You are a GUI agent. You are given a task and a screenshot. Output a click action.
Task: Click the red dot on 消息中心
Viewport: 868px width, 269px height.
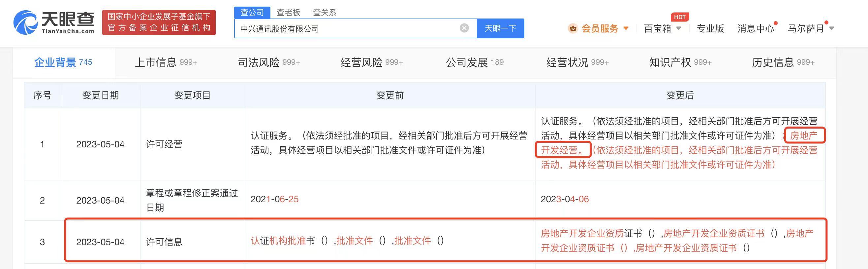point(775,23)
